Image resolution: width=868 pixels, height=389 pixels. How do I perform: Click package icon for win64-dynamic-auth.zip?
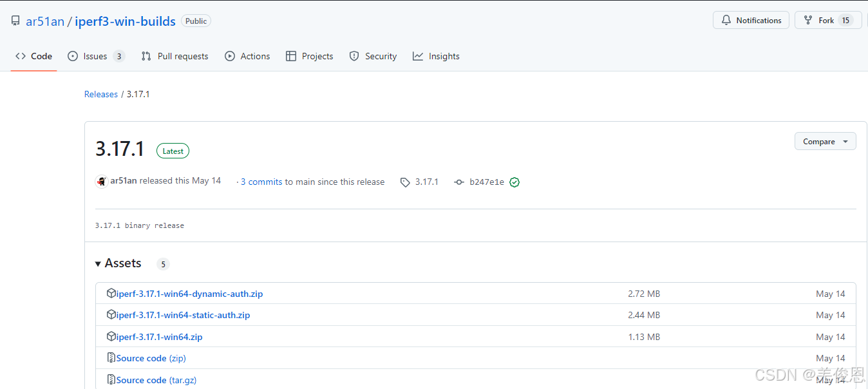(111, 294)
